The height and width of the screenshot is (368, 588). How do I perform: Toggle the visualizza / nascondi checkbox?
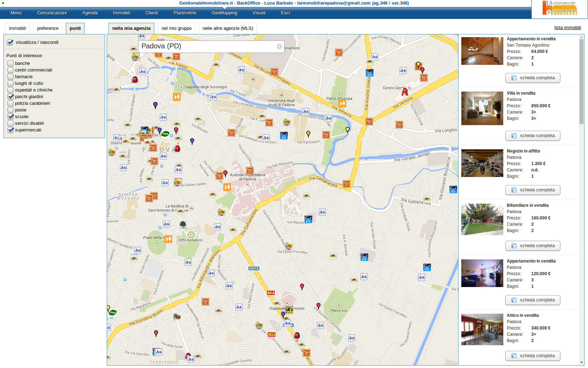pyautogui.click(x=10, y=42)
